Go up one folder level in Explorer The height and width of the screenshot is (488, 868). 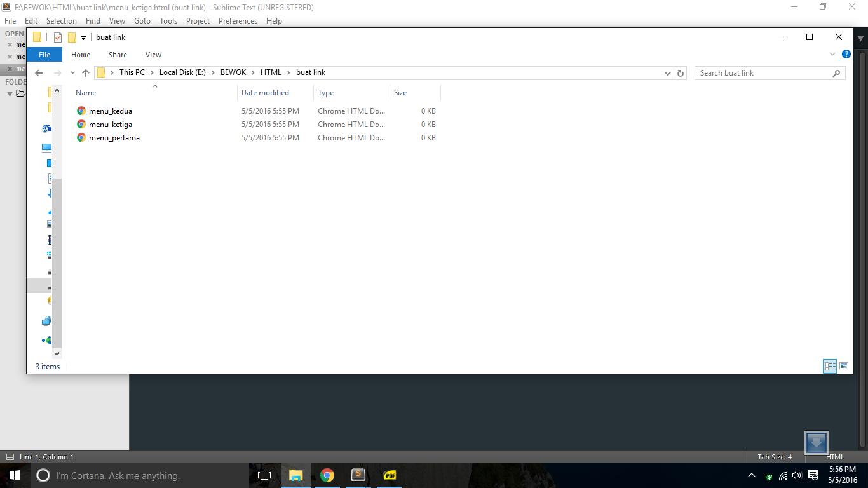point(86,73)
